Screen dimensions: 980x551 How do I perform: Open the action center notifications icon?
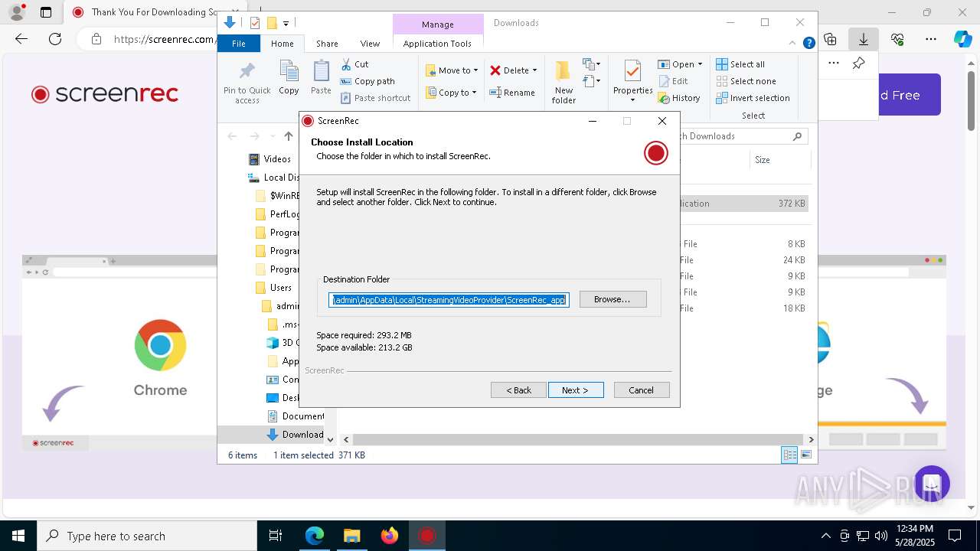(955, 536)
